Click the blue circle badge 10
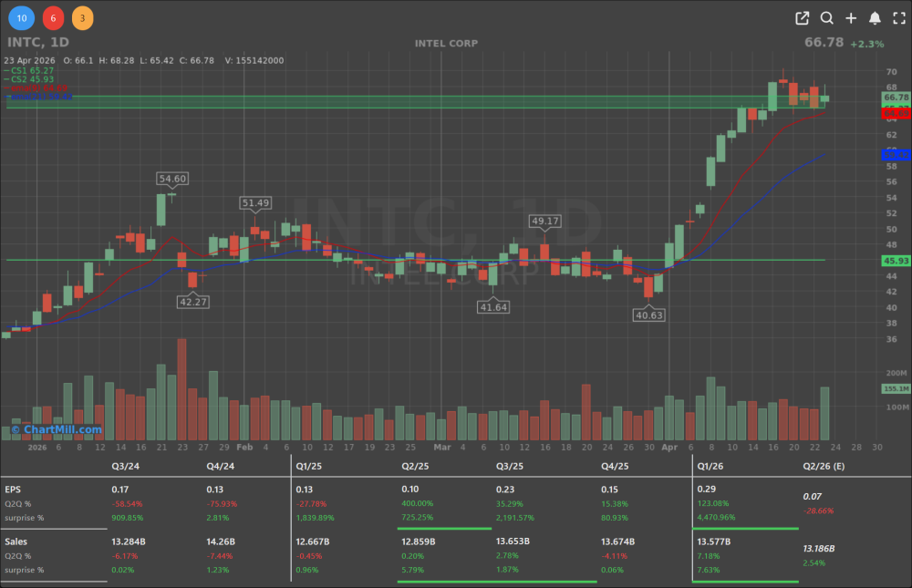Viewport: 912px width, 588px height. pyautogui.click(x=22, y=18)
